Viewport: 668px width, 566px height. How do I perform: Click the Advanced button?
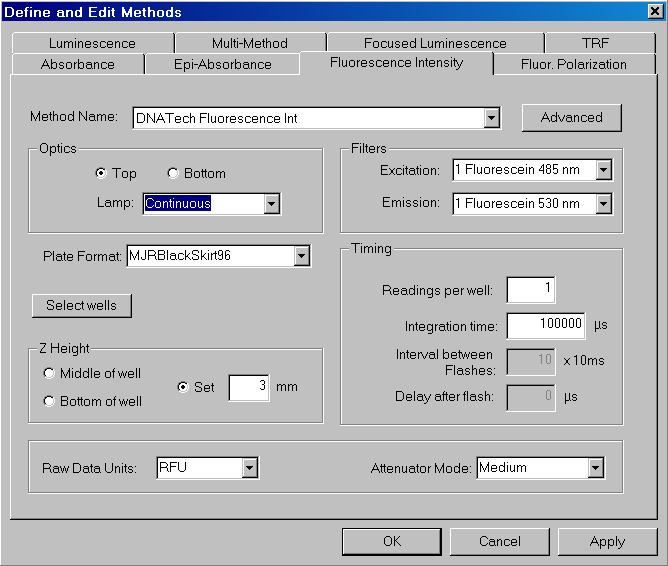(571, 117)
